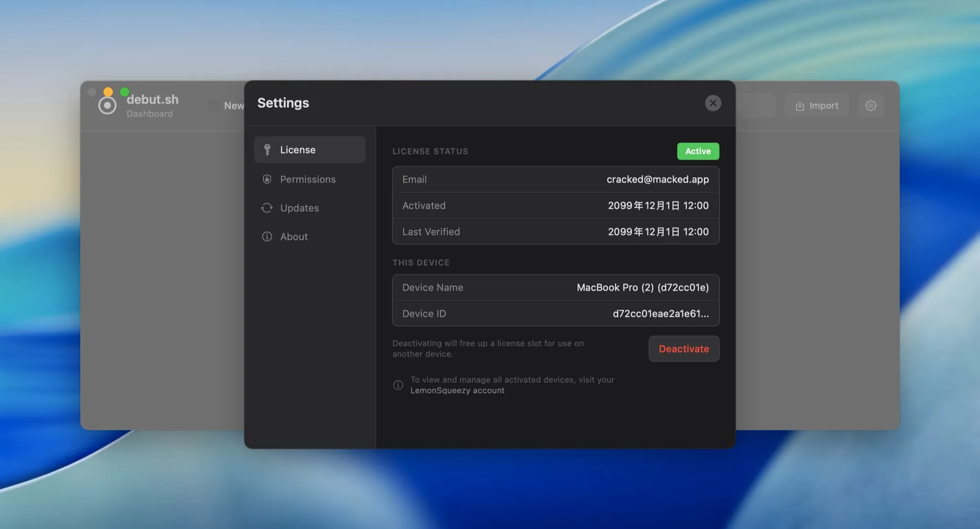980x529 pixels.
Task: Select the email cracked@macked.app
Action: (658, 179)
